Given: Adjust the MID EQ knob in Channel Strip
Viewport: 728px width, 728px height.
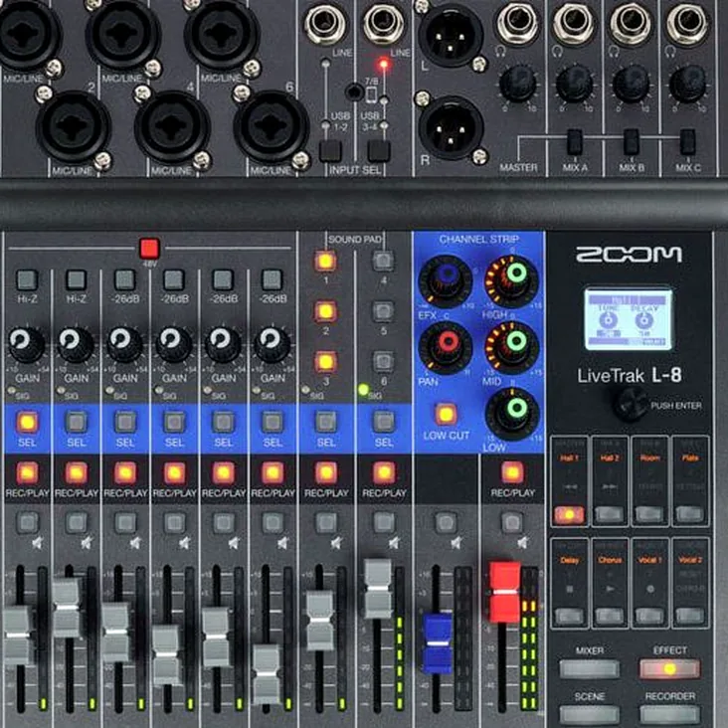Looking at the screenshot, I should pos(511,347).
